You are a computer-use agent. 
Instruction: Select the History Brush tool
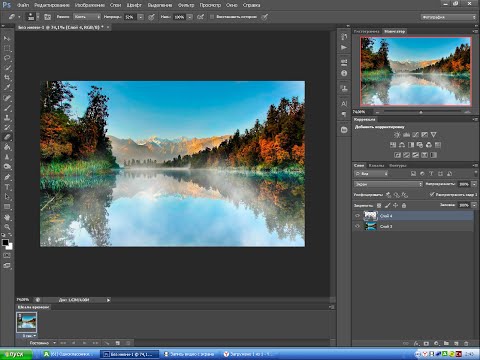tap(7, 127)
